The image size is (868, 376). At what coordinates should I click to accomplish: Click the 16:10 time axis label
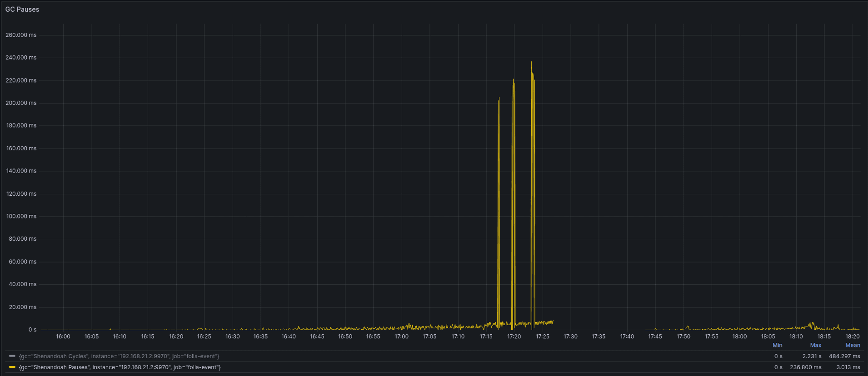coord(120,336)
